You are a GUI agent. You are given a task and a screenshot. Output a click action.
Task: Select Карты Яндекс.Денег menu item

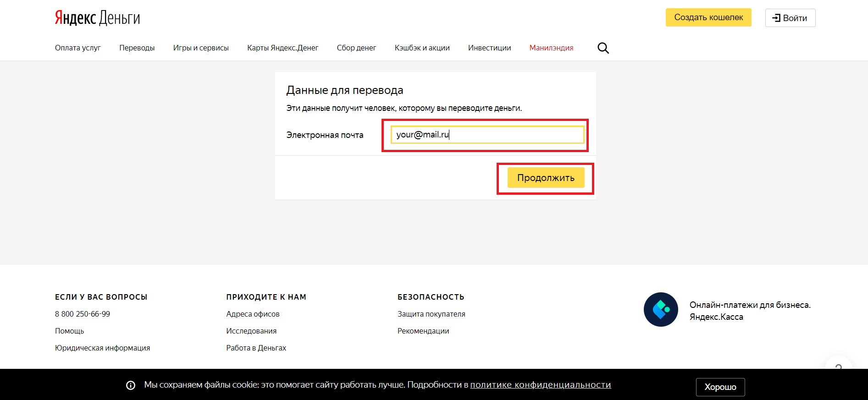pyautogui.click(x=283, y=48)
